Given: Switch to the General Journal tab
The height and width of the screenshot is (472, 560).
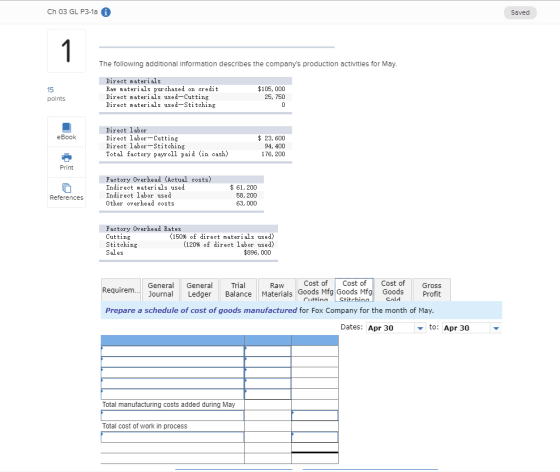Looking at the screenshot, I should [161, 290].
